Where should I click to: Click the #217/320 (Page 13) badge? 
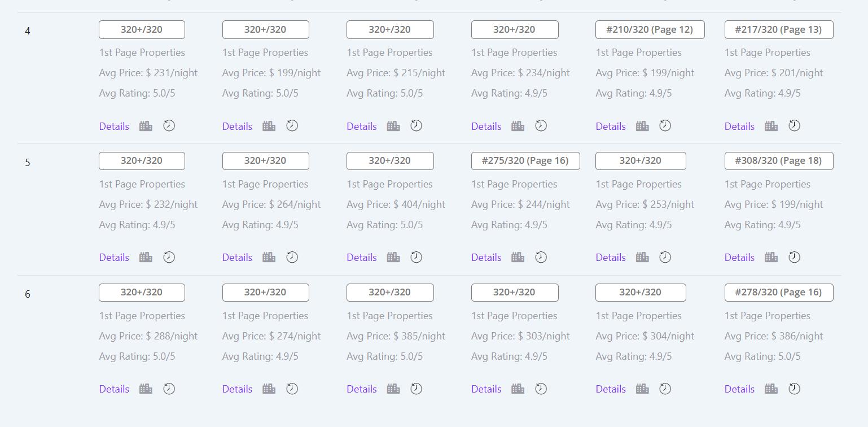coord(779,29)
